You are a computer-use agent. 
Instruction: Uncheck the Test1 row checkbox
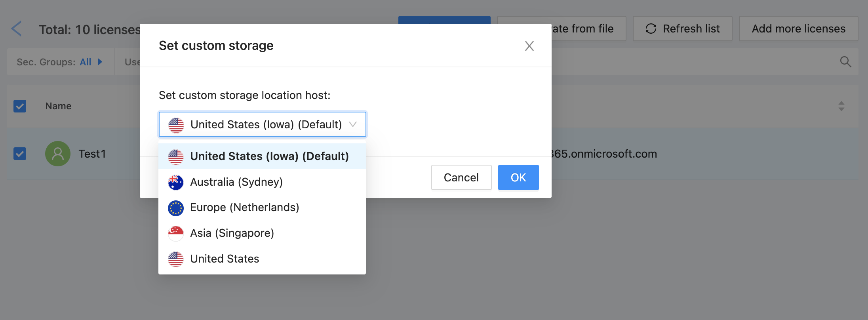(20, 154)
